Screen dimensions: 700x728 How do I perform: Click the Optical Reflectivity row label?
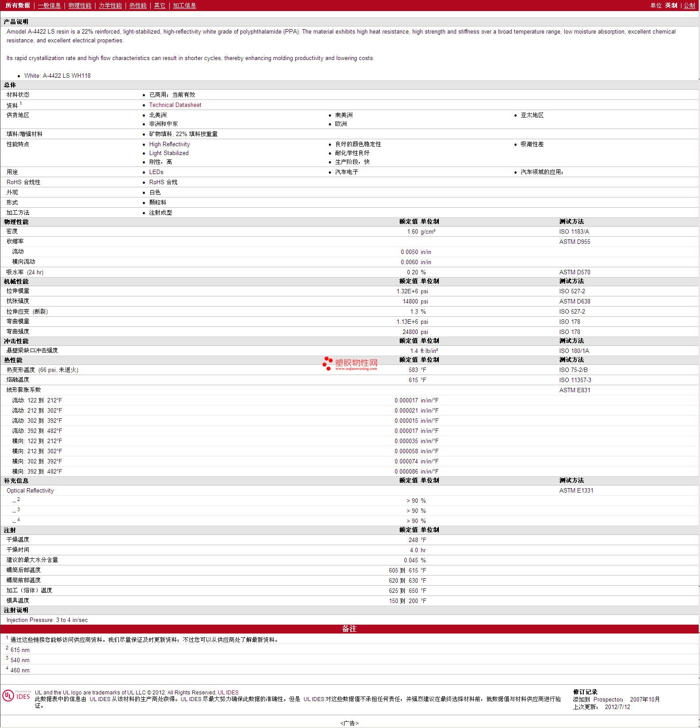[x=30, y=490]
